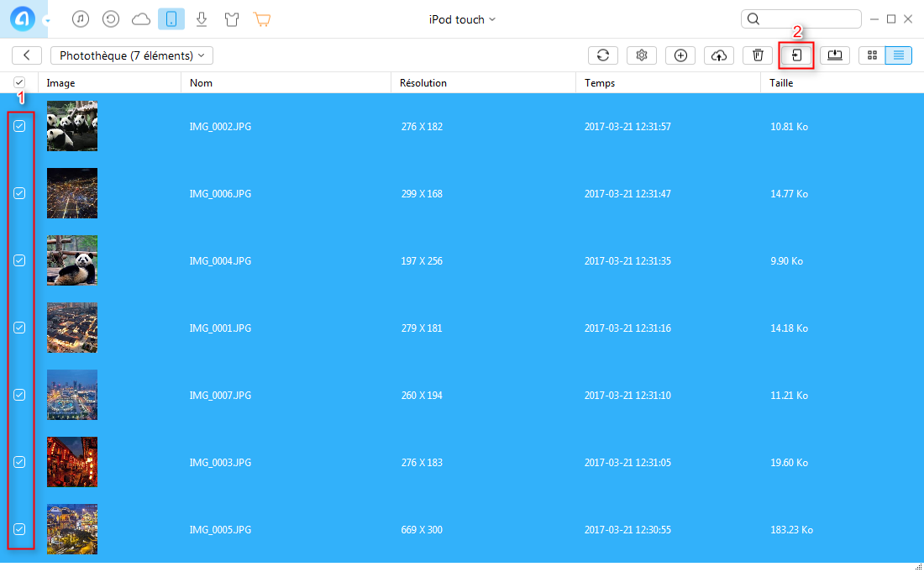The width and height of the screenshot is (924, 572).
Task: Select the file name IMG_0001.JPG
Action: (x=220, y=328)
